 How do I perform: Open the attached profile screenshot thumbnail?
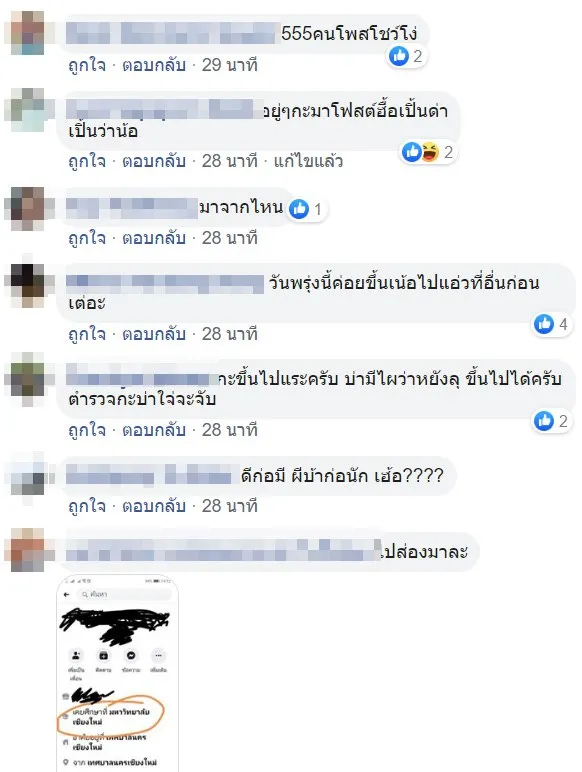pos(117,673)
